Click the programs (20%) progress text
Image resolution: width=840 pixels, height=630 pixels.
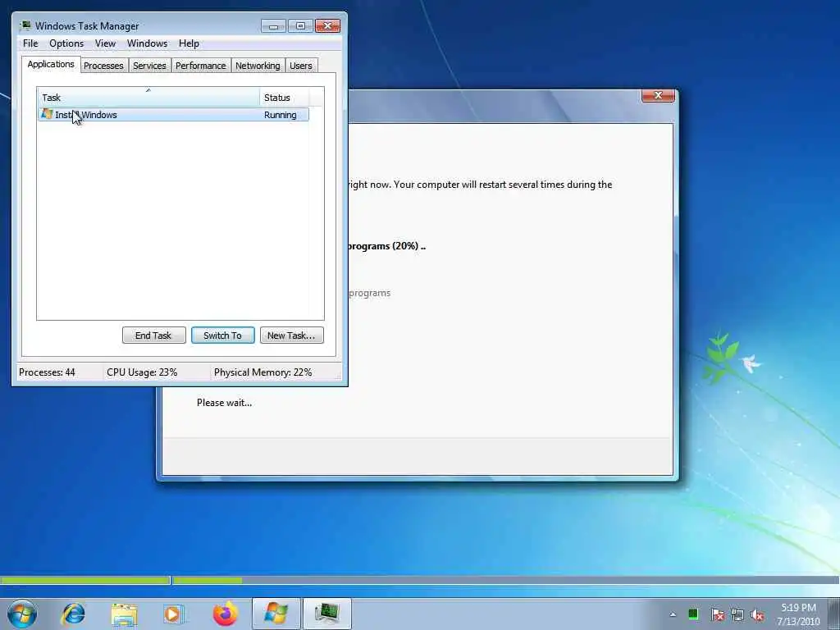pos(387,246)
